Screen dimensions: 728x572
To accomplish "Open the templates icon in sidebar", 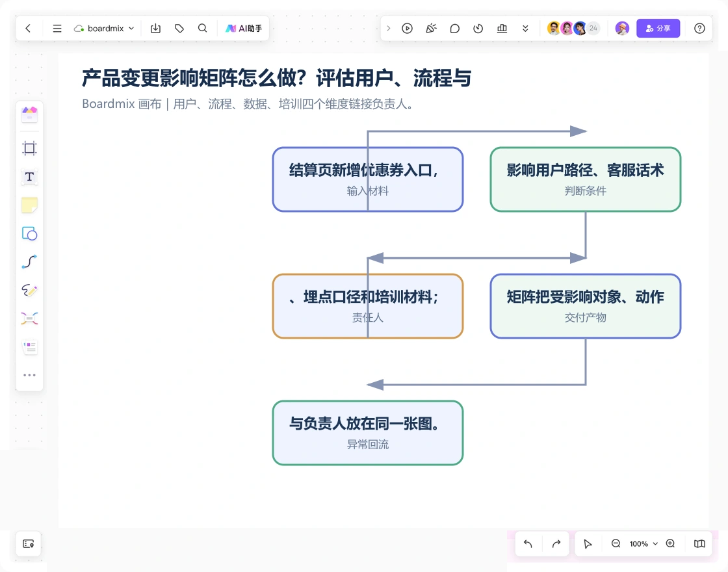I will (29, 114).
